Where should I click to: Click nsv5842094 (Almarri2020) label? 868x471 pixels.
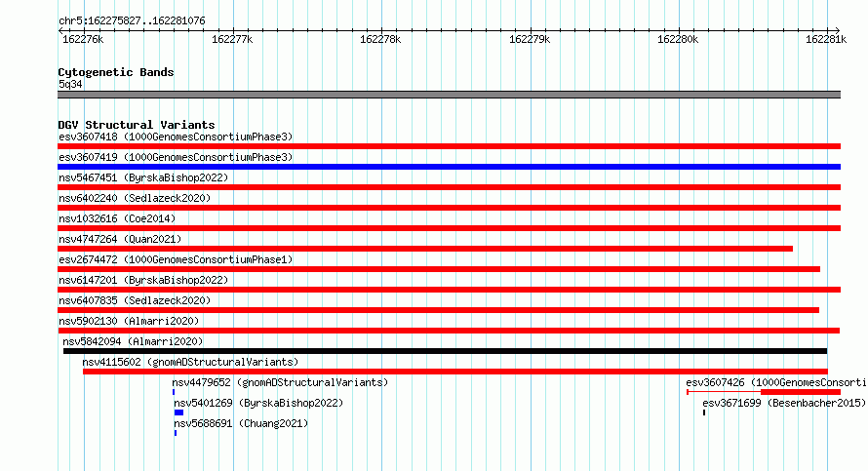point(133,341)
